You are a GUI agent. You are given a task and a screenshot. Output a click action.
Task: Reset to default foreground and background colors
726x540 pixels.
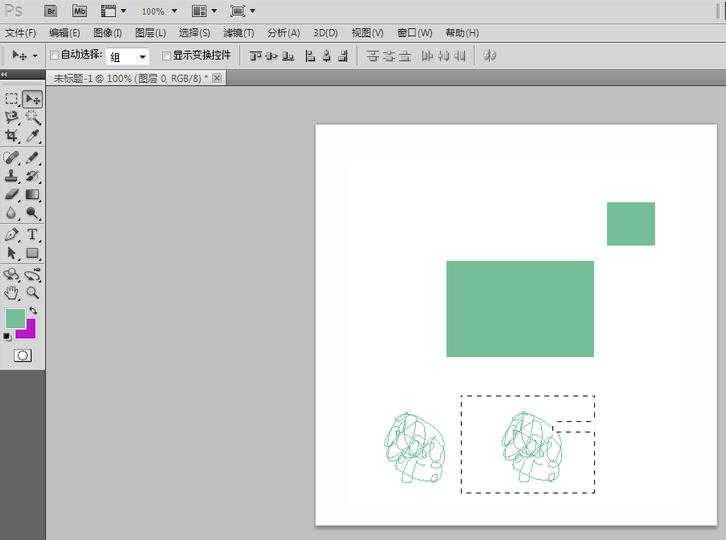(7, 337)
